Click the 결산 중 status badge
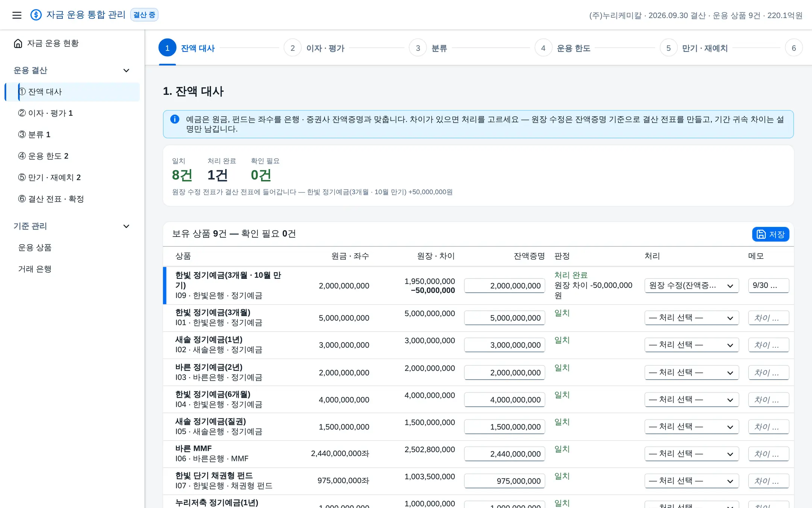 (144, 15)
